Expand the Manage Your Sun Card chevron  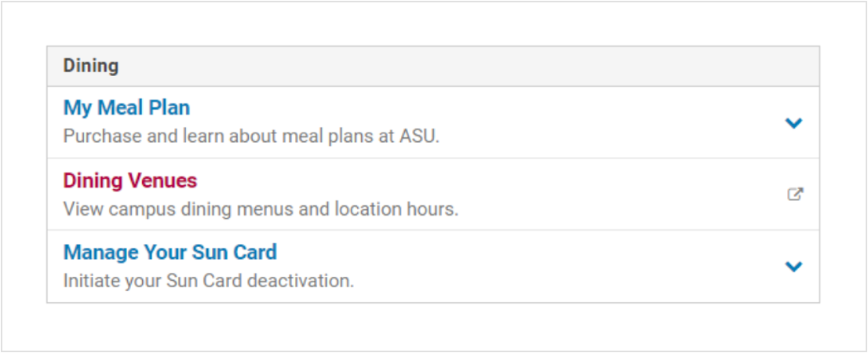click(x=793, y=267)
